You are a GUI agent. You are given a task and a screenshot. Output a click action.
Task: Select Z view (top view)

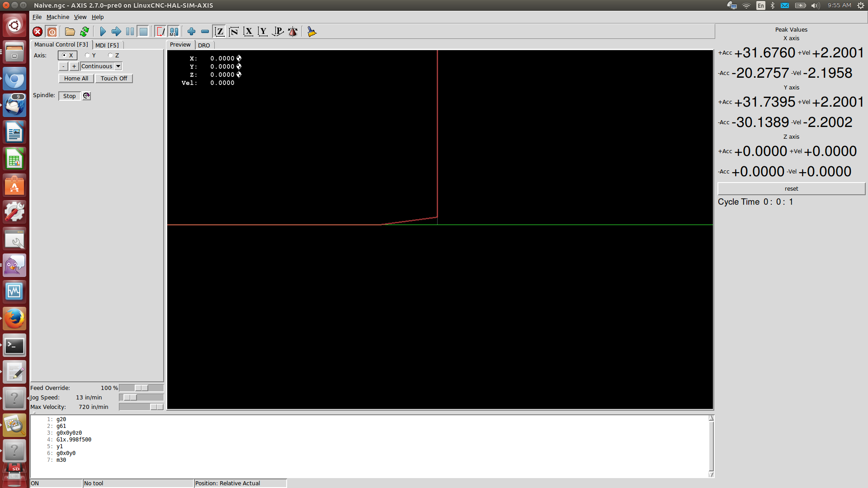(219, 32)
